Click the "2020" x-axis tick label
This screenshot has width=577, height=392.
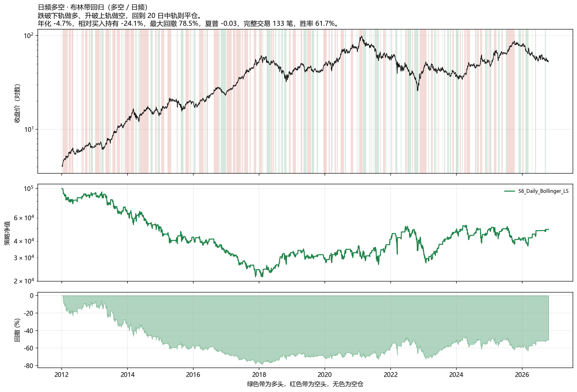point(325,375)
